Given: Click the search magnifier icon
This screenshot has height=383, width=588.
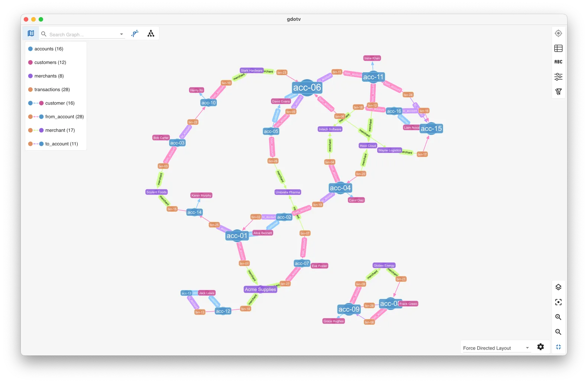Looking at the screenshot, I should pyautogui.click(x=44, y=34).
